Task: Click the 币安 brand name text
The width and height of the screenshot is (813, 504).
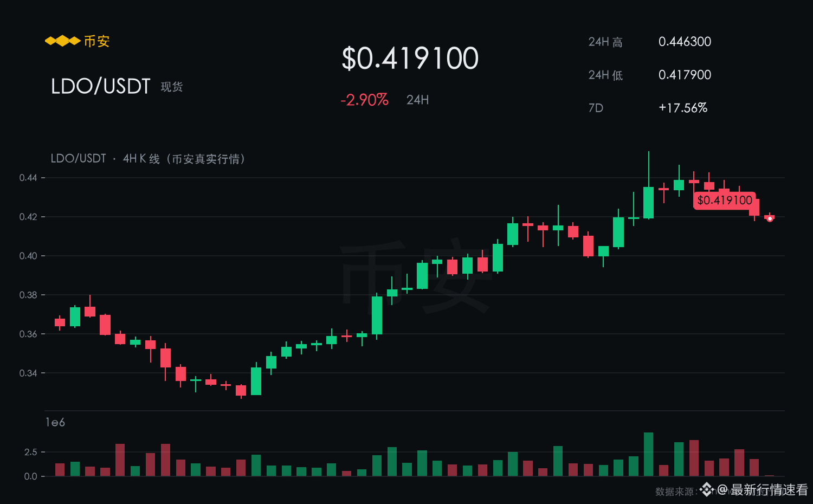Action: (x=97, y=41)
